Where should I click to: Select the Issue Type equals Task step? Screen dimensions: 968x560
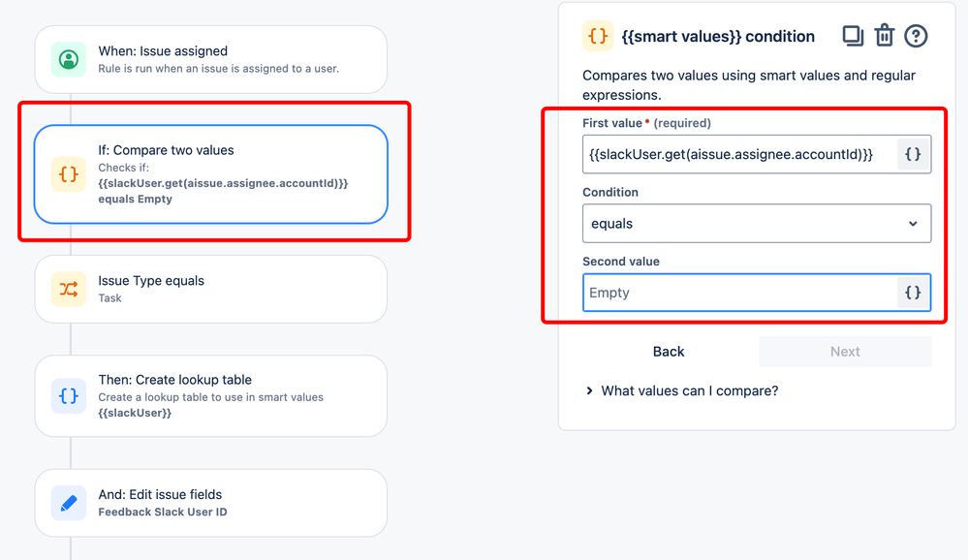[x=211, y=289]
